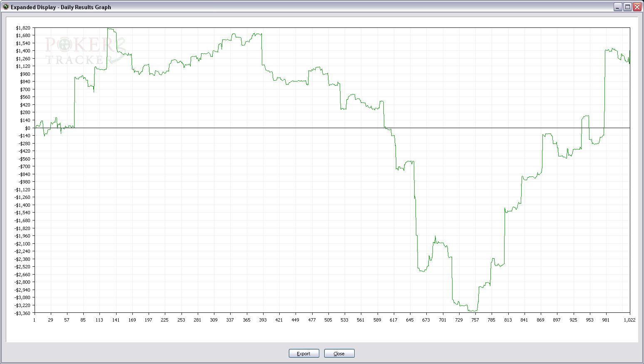Image resolution: width=644 pixels, height=364 pixels.
Task: Select the '505' x-axis label
Action: (328, 320)
